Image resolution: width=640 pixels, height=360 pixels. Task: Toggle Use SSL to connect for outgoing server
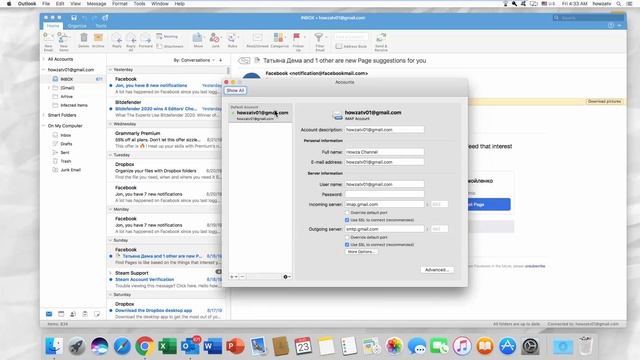347,244
